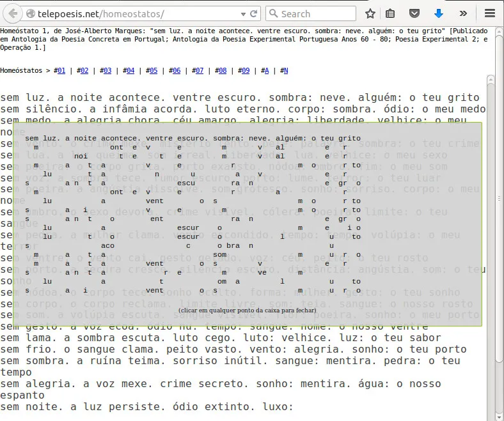The height and width of the screenshot is (421, 504).
Task: Open Homeóstato link 01
Action: [61, 71]
